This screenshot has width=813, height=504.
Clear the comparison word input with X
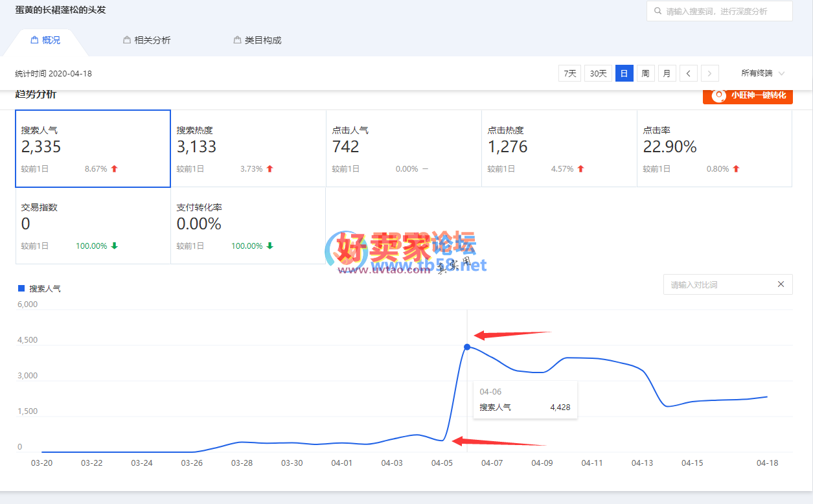(x=781, y=284)
